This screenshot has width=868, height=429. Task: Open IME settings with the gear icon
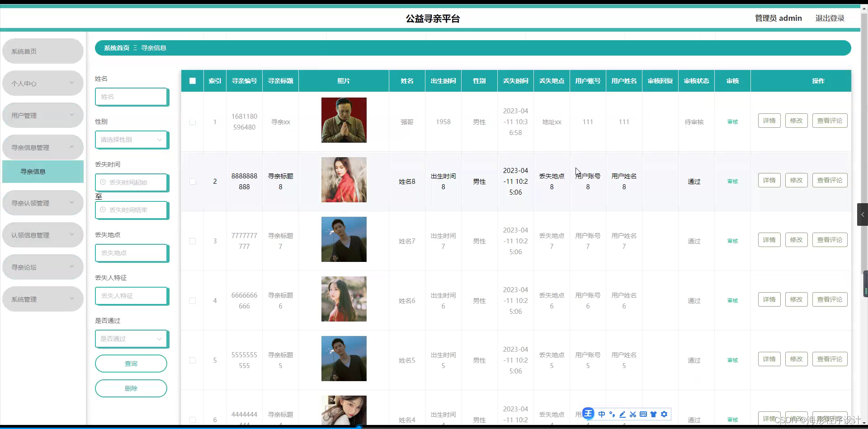pyautogui.click(x=664, y=414)
